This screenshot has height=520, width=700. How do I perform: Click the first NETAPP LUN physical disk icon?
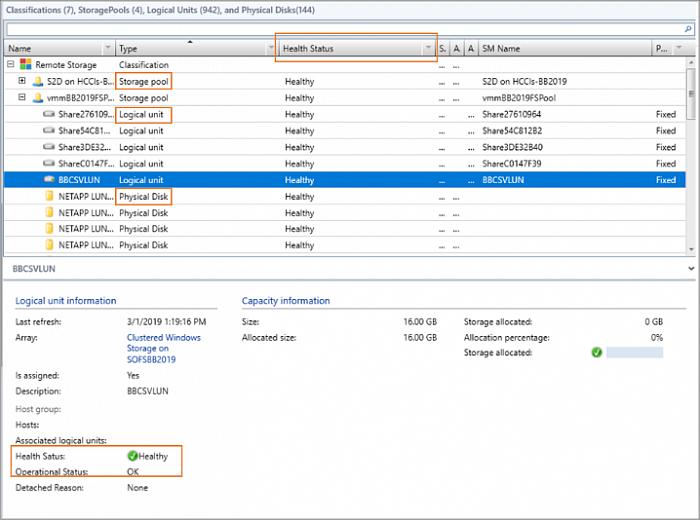tap(49, 197)
